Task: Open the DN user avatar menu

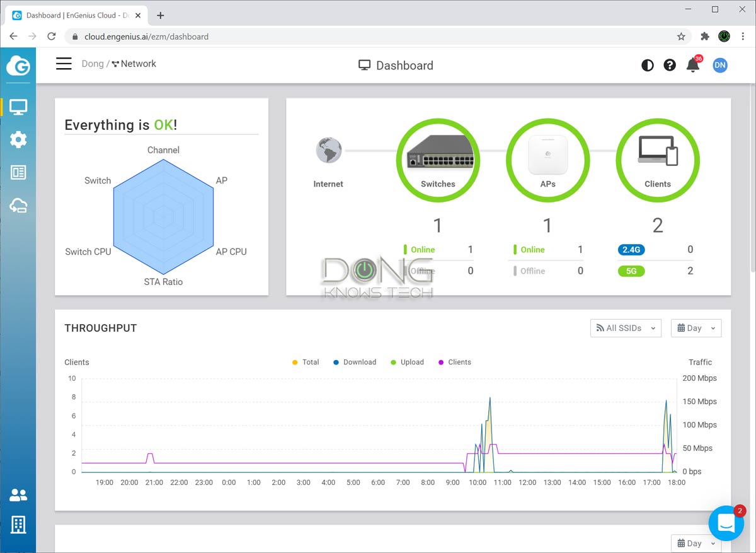Action: (x=719, y=65)
